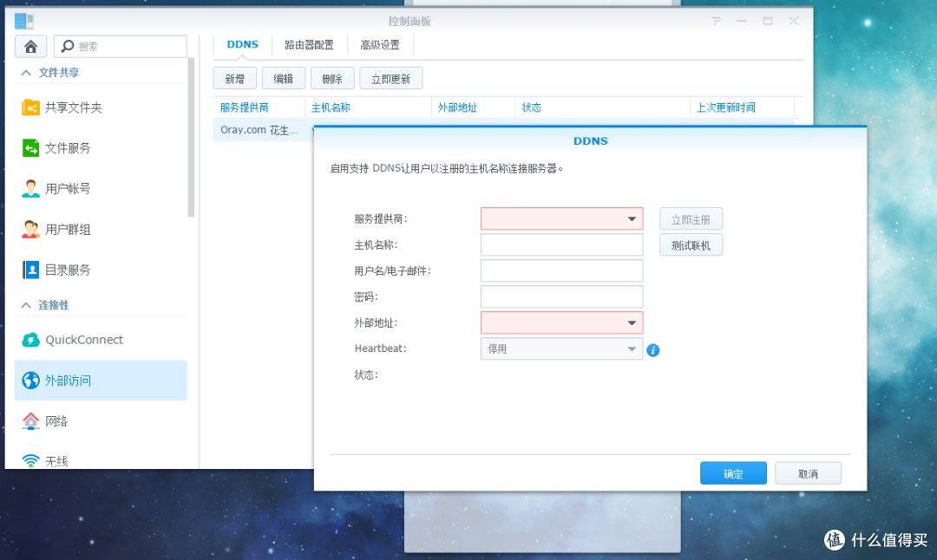The width and height of the screenshot is (937, 560).
Task: Click the sidebar vertical scrollbar
Action: point(191,137)
